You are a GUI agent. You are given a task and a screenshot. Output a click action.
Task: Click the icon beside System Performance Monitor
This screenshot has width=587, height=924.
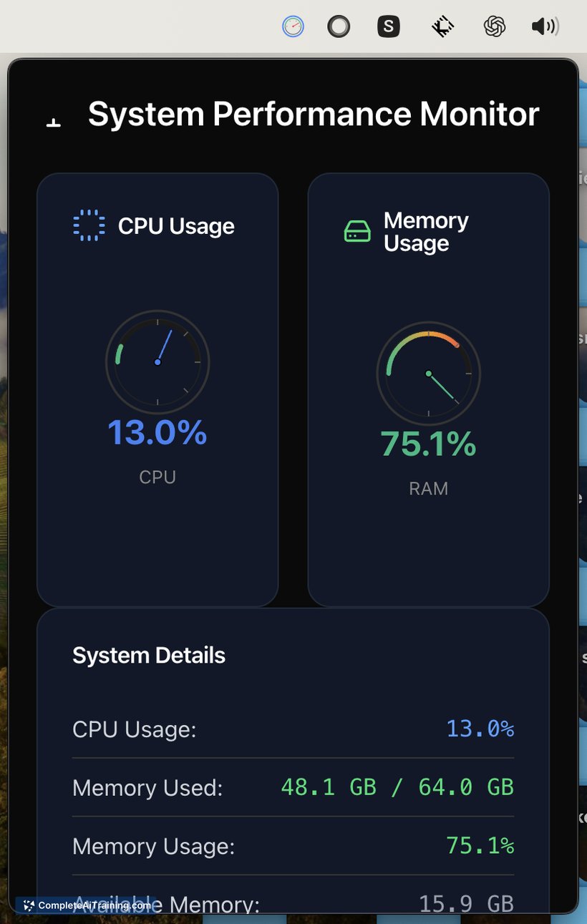click(x=53, y=123)
